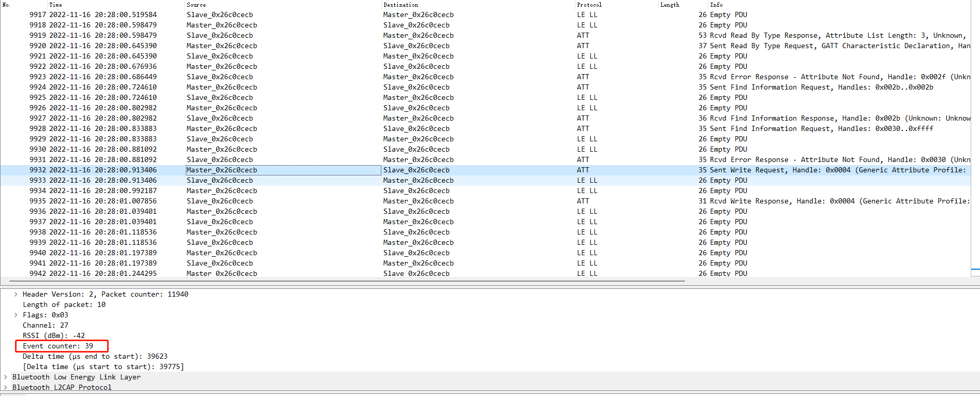Select packet 9937 row
Screen dimensions: 980x396
coord(485,222)
